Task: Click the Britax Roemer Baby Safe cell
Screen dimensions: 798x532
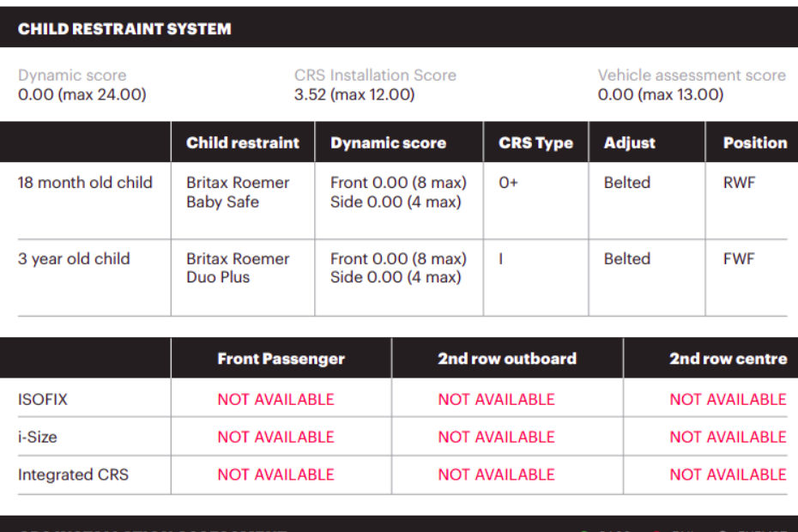Action: 238,192
